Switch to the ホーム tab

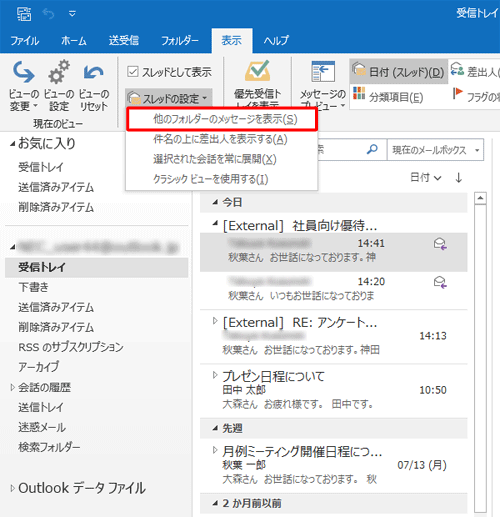click(74, 41)
